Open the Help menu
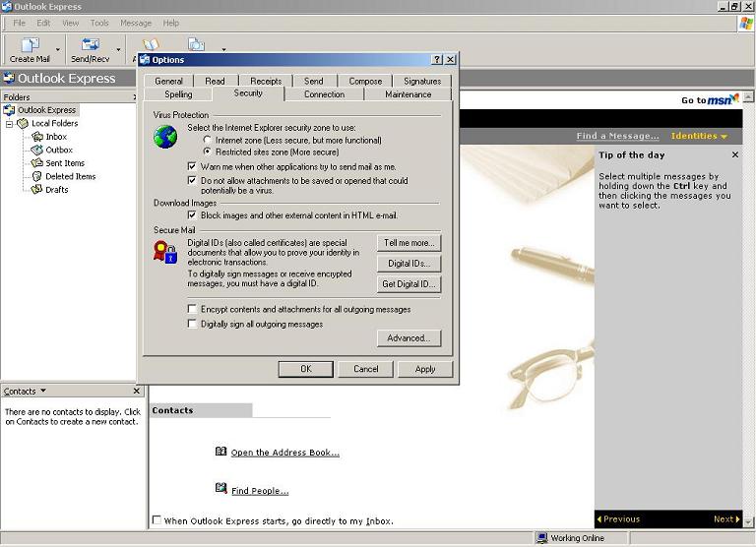Viewport: 756px width, 547px height. click(x=170, y=23)
